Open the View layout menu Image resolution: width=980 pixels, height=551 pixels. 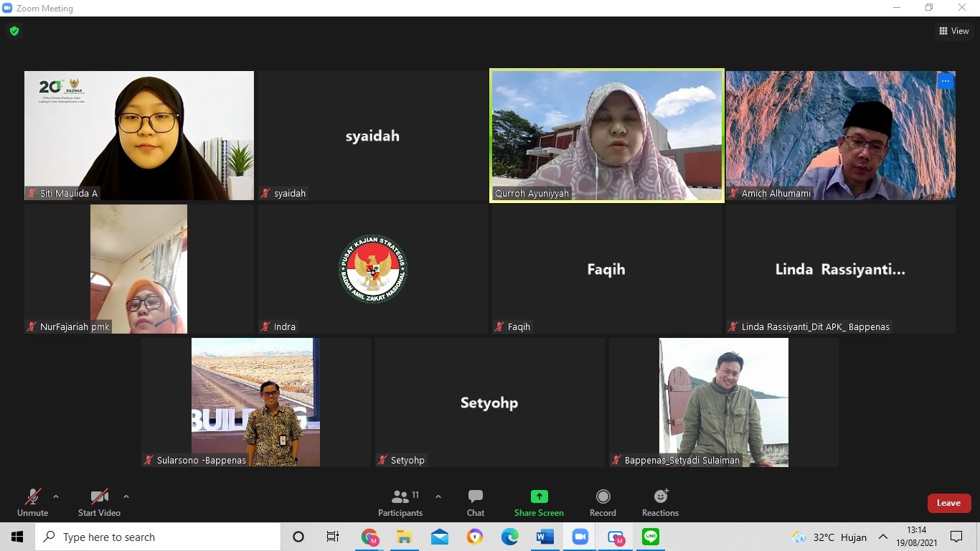[953, 31]
